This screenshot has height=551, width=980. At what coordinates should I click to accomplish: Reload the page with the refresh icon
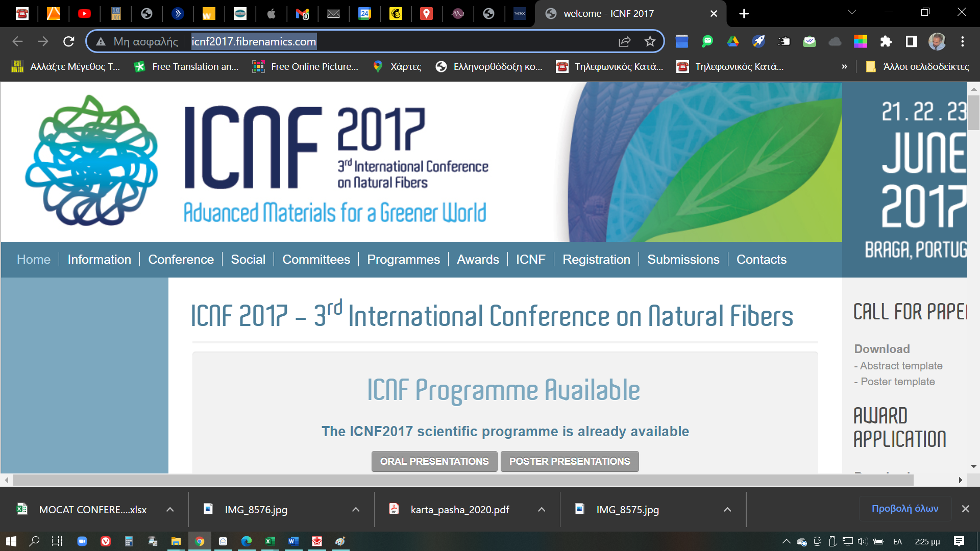point(69,41)
